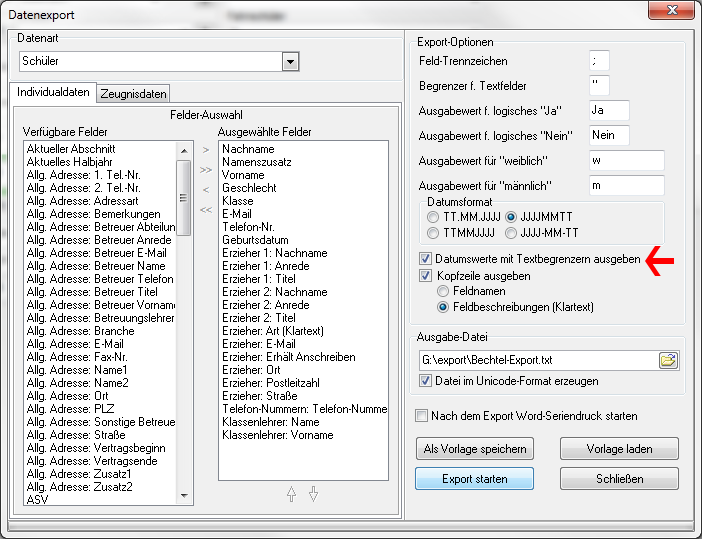Click the remove all fields arrow (<<)
702x539 pixels.
(205, 210)
